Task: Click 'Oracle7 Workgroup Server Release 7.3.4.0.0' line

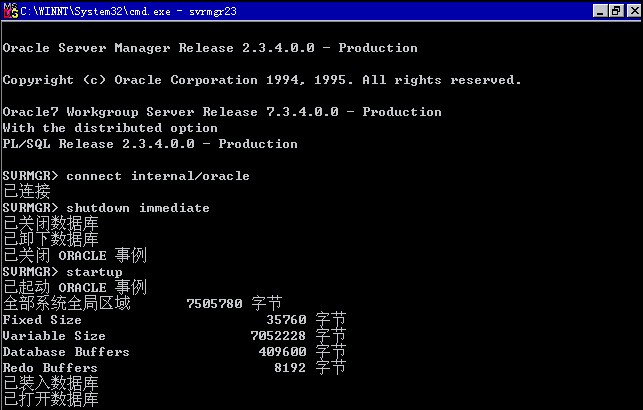Action: point(222,112)
